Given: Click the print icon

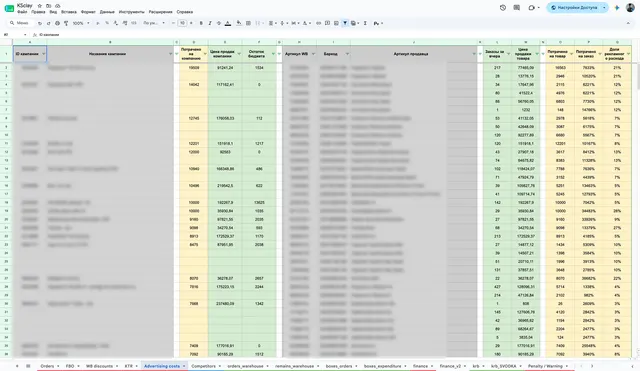Looking at the screenshot, I should pyautogui.click(x=57, y=23).
